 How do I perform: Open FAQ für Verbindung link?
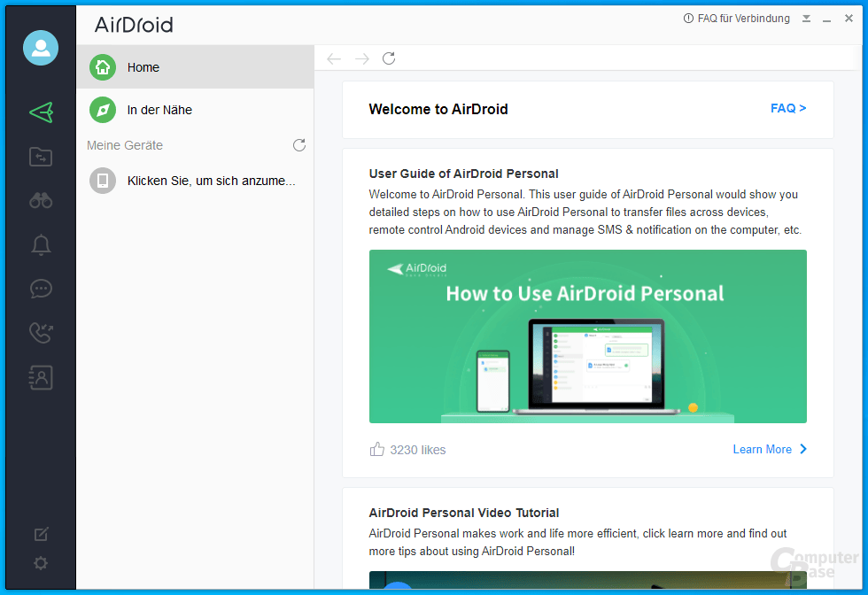coord(743,19)
